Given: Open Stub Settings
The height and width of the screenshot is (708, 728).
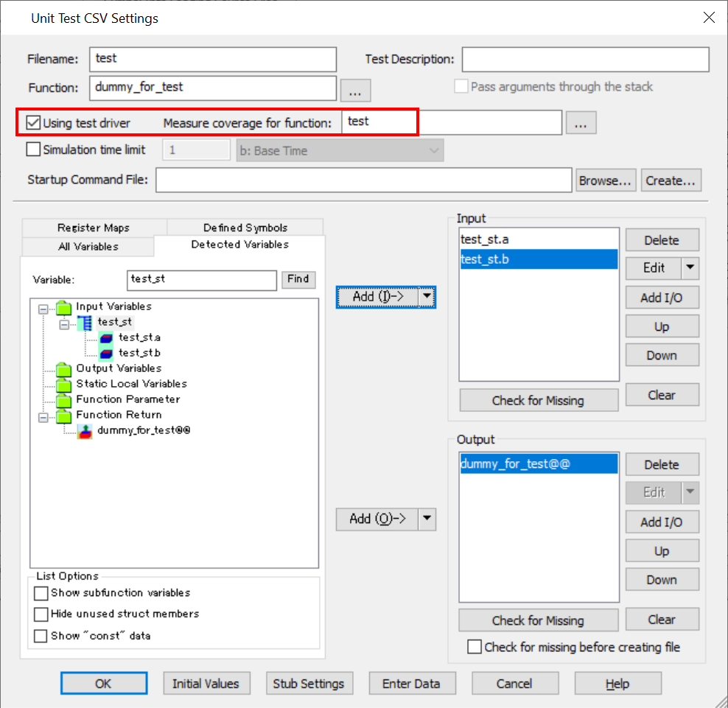Looking at the screenshot, I should 309,684.
